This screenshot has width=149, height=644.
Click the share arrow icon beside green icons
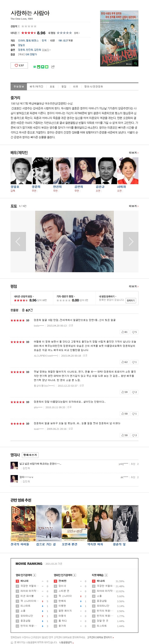pos(53,67)
